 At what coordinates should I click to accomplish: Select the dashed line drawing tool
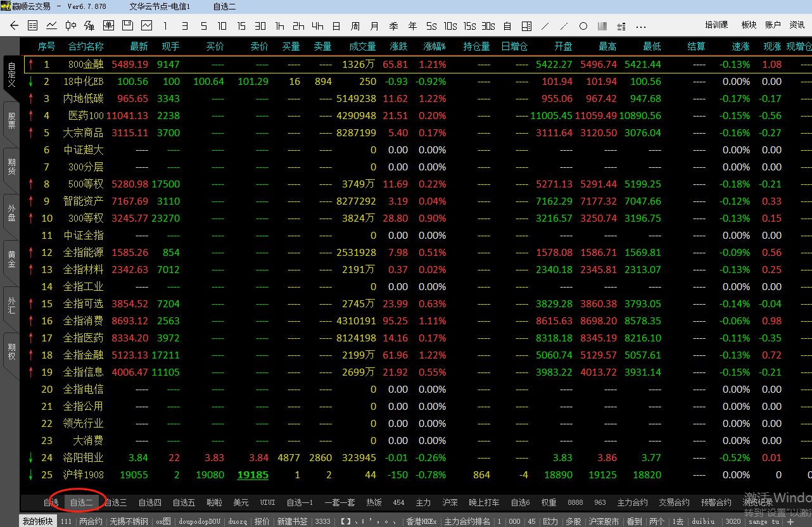coord(564,26)
